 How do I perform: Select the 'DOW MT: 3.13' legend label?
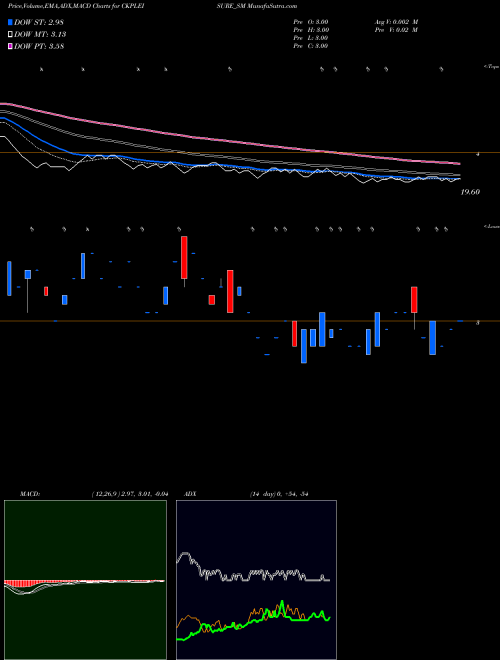pyautogui.click(x=40, y=35)
